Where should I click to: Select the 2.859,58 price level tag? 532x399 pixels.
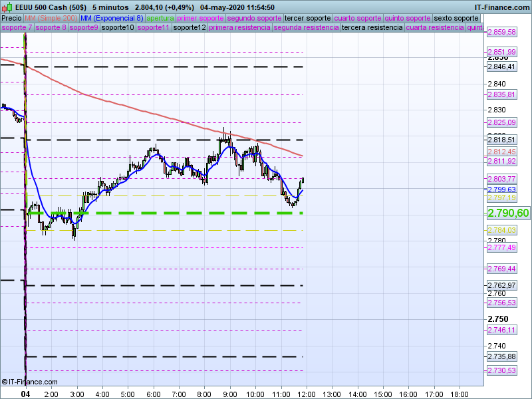(501, 33)
